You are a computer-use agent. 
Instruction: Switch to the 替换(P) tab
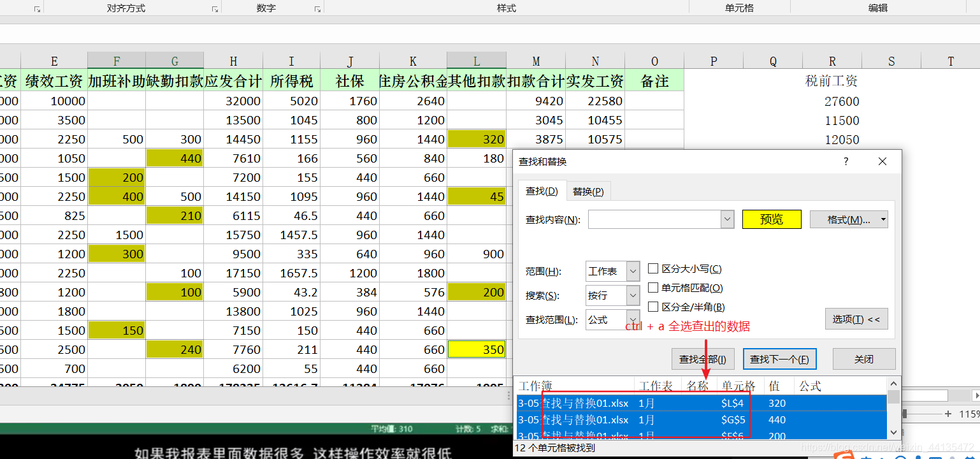click(588, 191)
